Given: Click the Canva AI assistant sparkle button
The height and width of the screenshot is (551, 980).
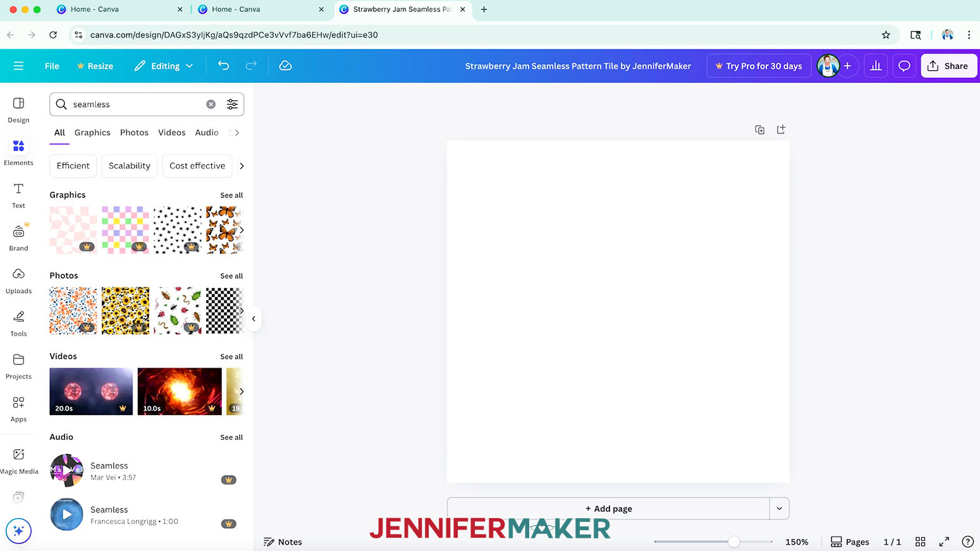Looking at the screenshot, I should 18,531.
